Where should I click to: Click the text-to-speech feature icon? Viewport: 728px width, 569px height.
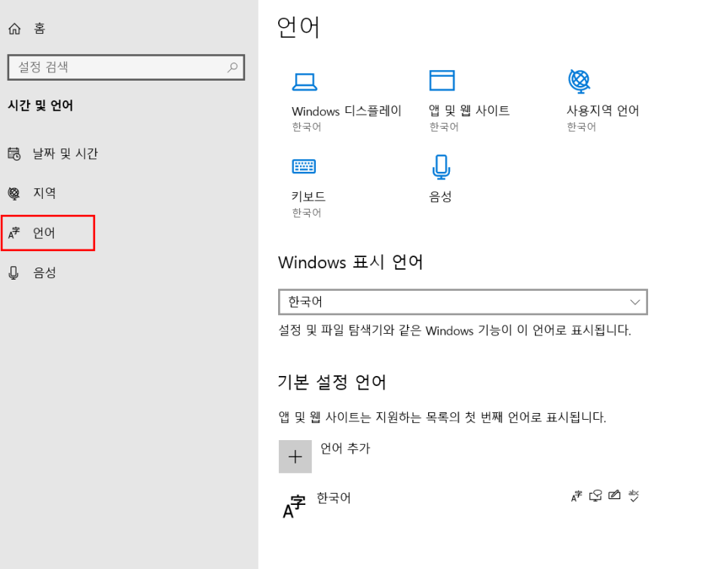[x=595, y=496]
